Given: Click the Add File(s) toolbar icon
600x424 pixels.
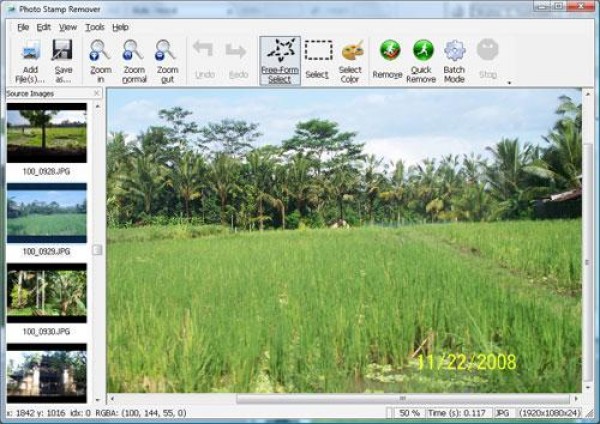Looking at the screenshot, I should click(30, 51).
